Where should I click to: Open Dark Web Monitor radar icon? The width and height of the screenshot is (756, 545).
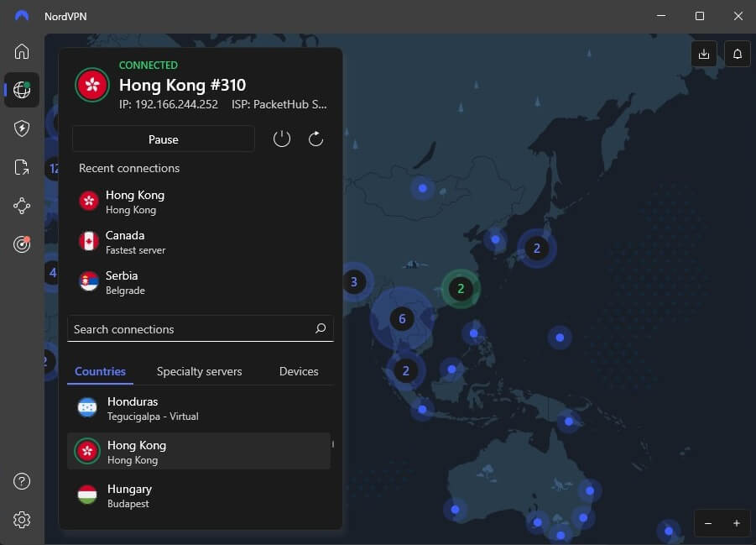tap(22, 244)
